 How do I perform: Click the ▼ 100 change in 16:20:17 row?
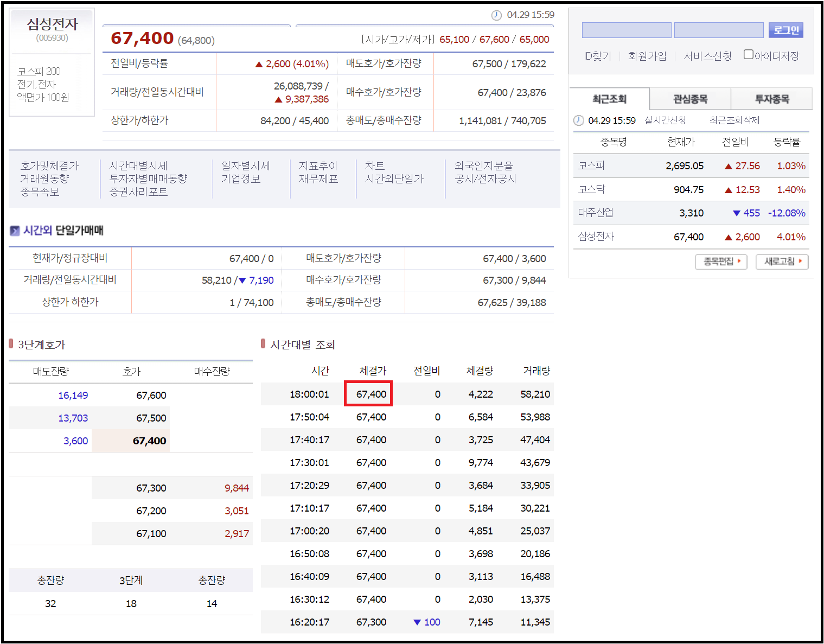click(427, 622)
